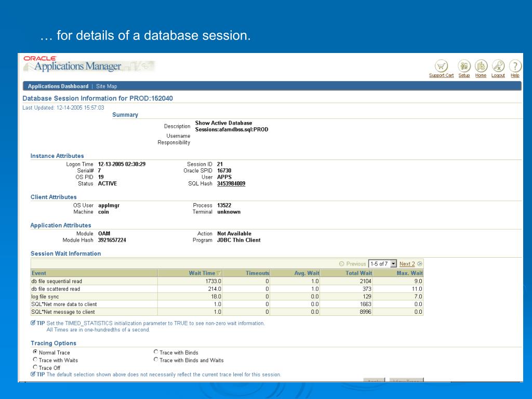Select the Normal Trace radio button
The width and height of the screenshot is (532, 399).
coord(35,352)
